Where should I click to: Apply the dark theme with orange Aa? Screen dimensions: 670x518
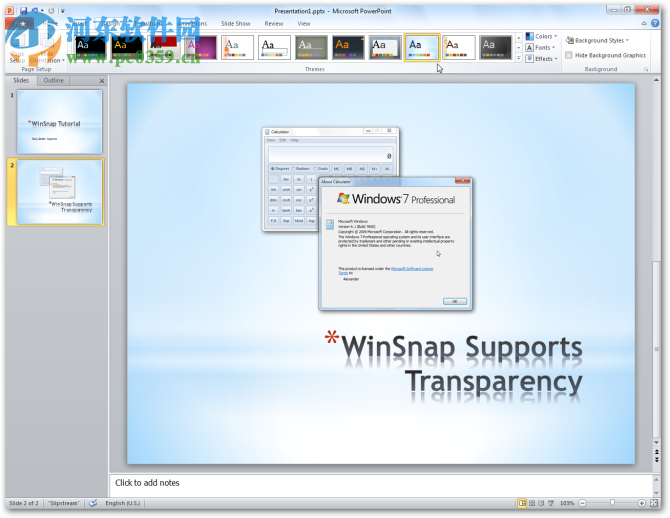[348, 47]
